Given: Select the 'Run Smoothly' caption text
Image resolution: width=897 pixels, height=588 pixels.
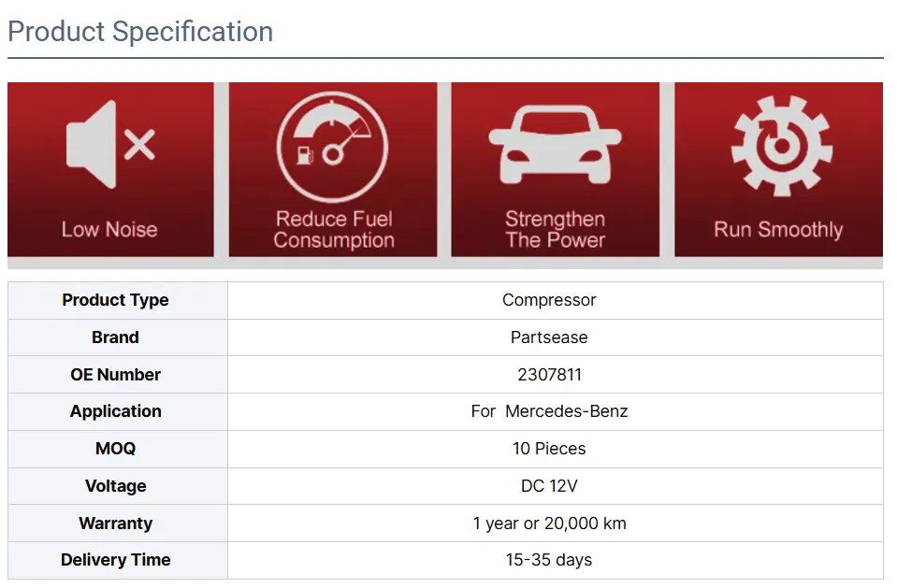Looking at the screenshot, I should pos(778,230).
